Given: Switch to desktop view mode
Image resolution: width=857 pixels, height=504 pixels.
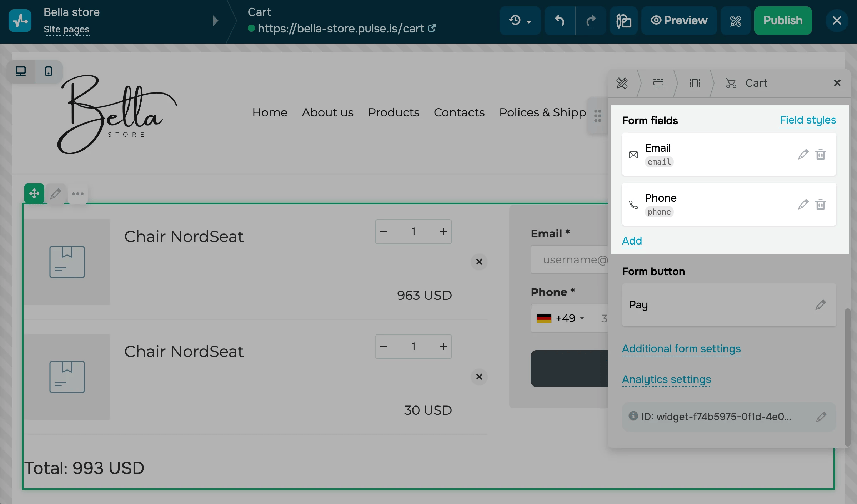Looking at the screenshot, I should coord(21,71).
